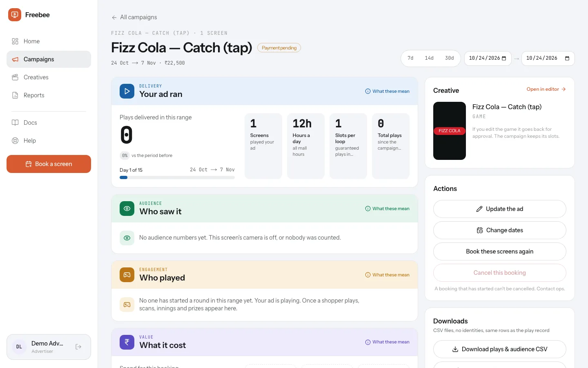The width and height of the screenshot is (588, 368).
Task: Select the 14d range option
Action: pos(429,58)
